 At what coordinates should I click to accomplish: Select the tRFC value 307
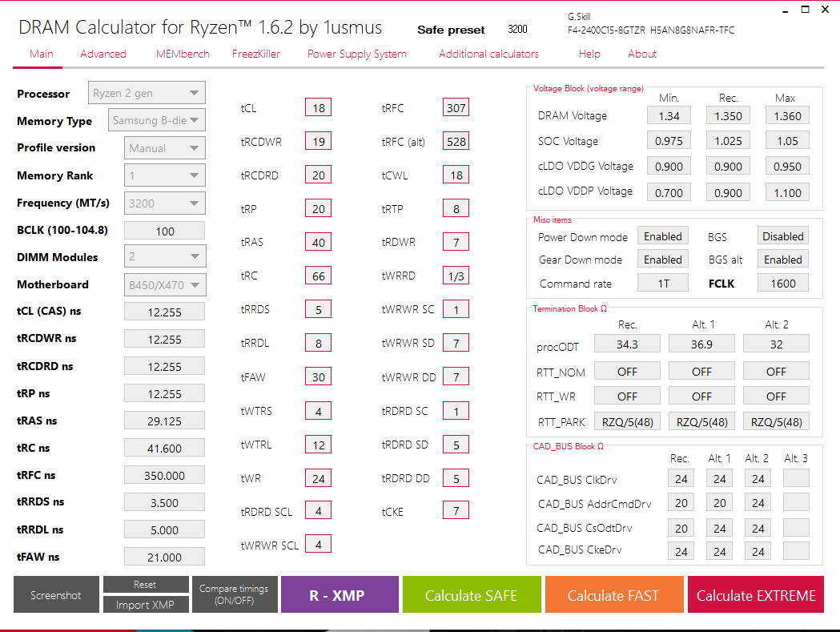point(456,108)
